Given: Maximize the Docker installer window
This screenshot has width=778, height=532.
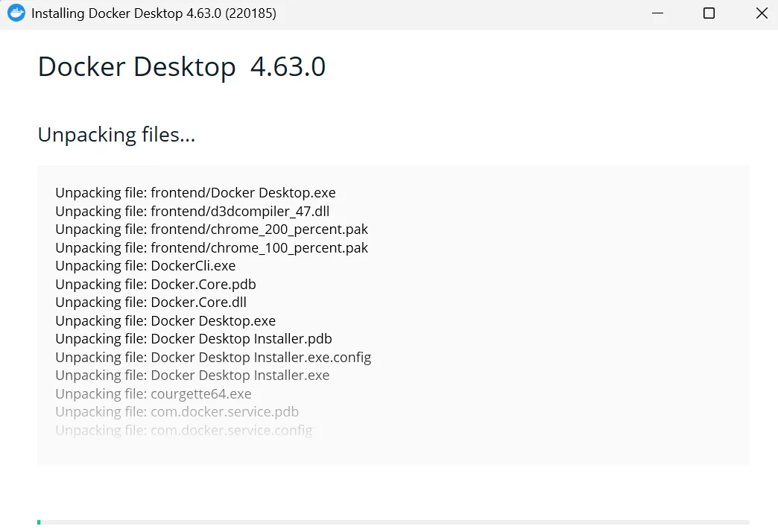Looking at the screenshot, I should pyautogui.click(x=709, y=13).
